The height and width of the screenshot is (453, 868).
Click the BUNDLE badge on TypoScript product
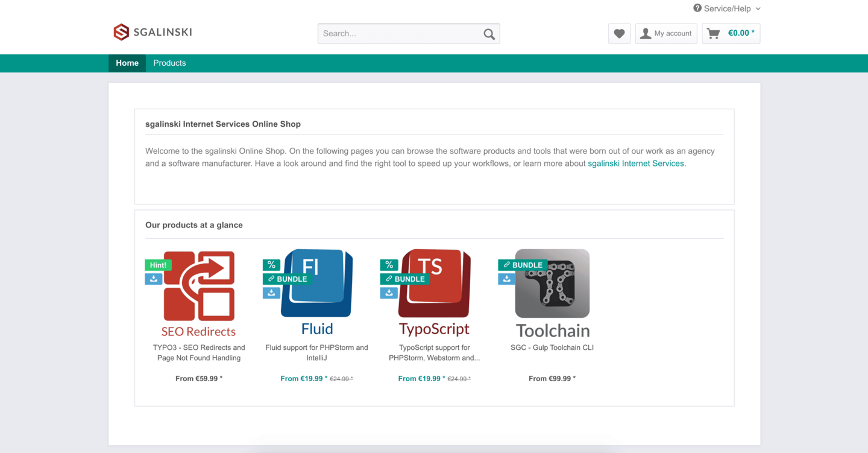click(405, 279)
